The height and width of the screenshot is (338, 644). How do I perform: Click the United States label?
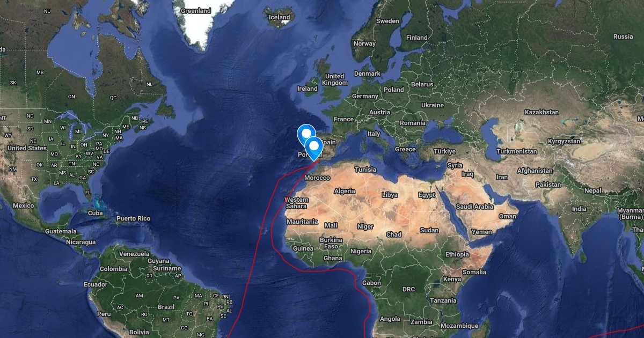[27, 148]
